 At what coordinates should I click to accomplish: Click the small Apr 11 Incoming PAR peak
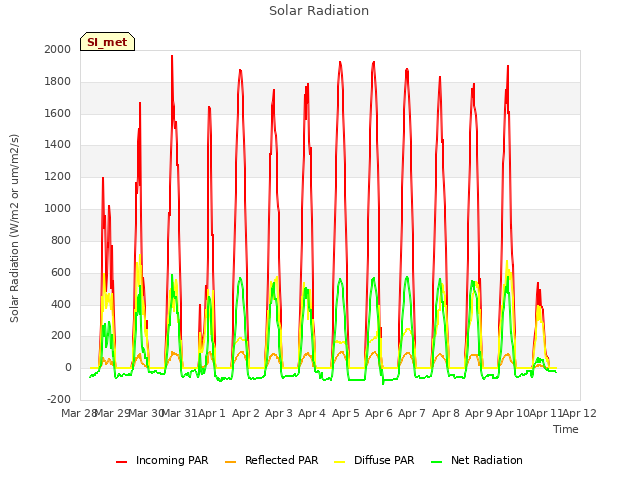[x=538, y=283]
